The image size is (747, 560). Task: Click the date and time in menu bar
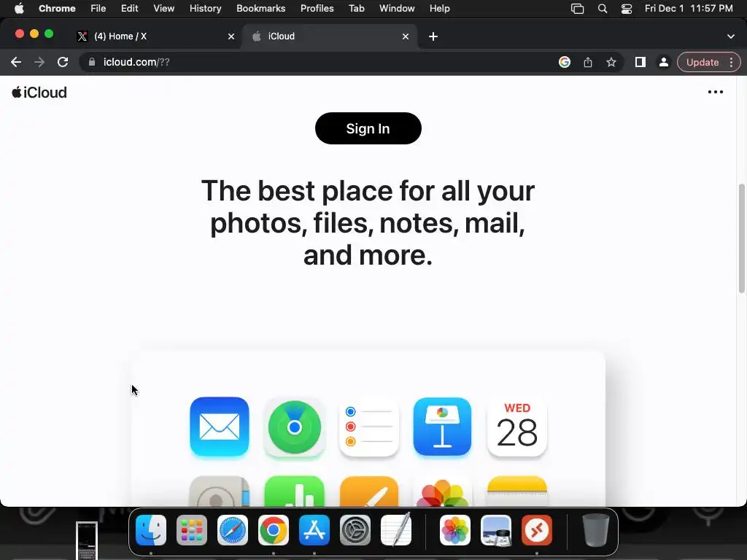(689, 9)
